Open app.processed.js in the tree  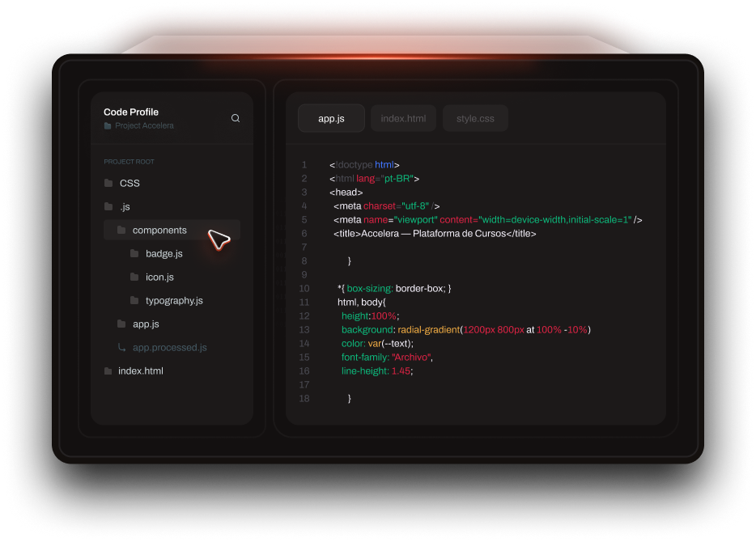(172, 347)
